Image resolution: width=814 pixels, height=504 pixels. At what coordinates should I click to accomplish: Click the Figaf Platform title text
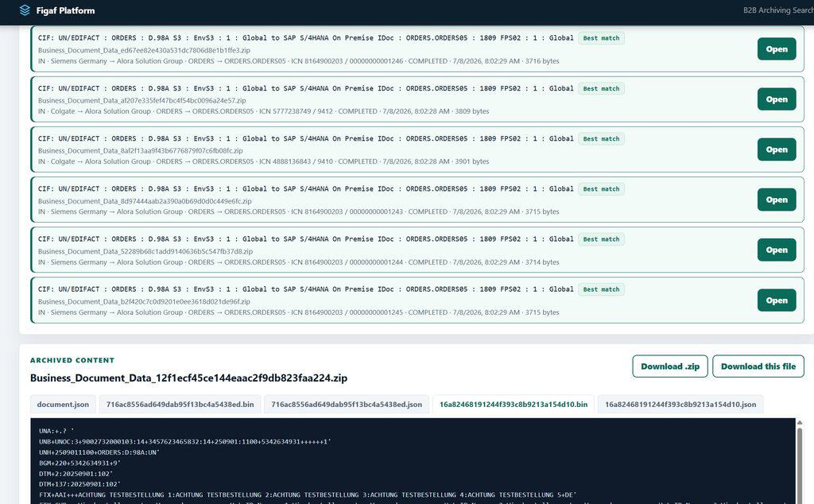coord(65,10)
